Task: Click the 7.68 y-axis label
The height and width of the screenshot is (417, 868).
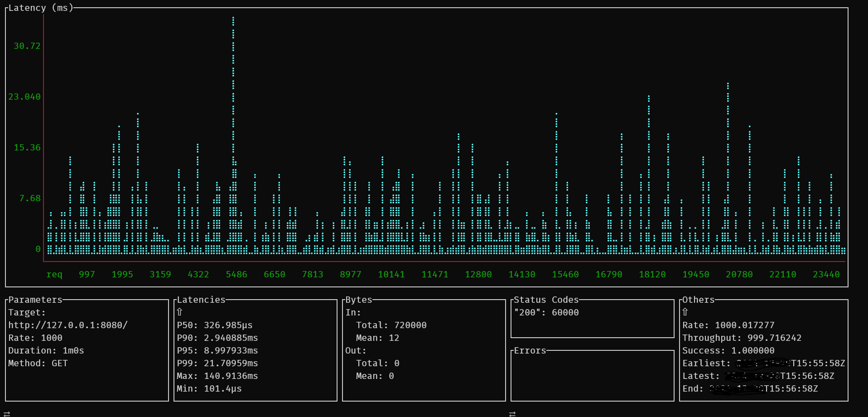Action: (30, 198)
